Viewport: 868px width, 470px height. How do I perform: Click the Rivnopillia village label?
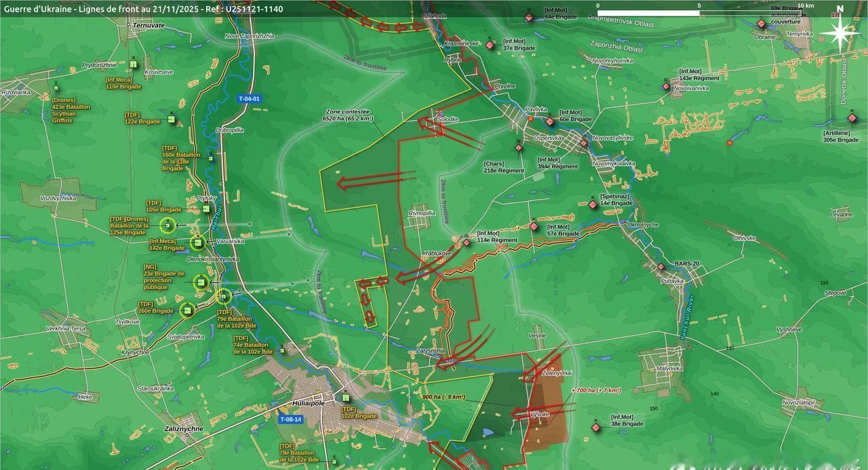[422, 213]
